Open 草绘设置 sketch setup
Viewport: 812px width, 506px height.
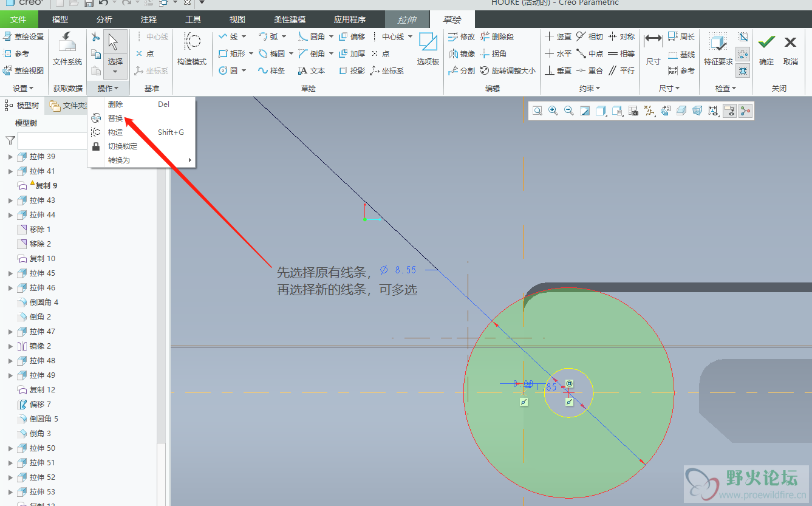pyautogui.click(x=24, y=36)
